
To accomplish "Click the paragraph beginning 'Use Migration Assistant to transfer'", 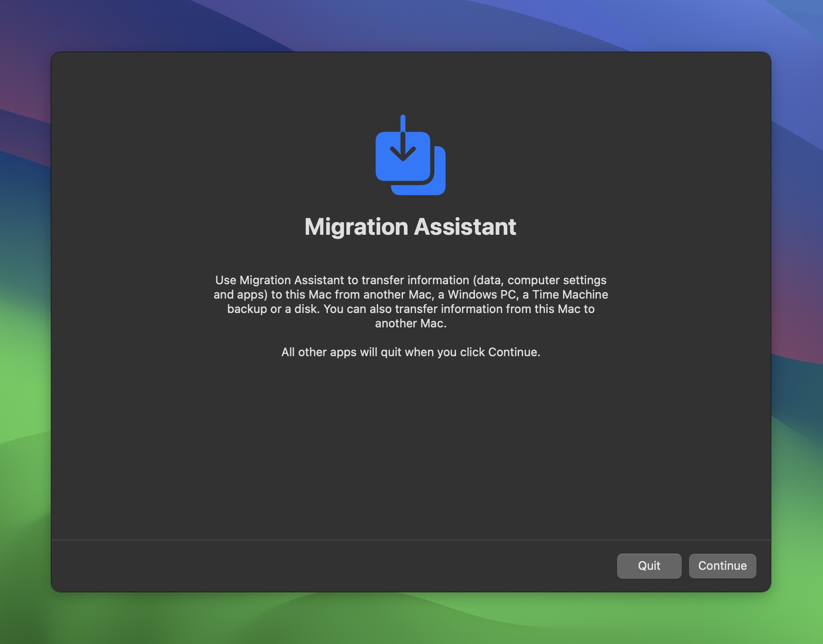I will [x=411, y=302].
